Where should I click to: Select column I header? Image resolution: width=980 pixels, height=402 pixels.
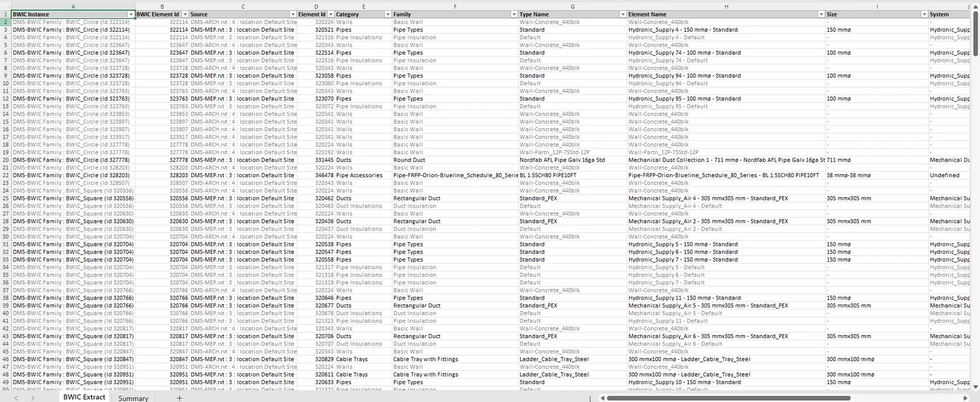pos(877,6)
